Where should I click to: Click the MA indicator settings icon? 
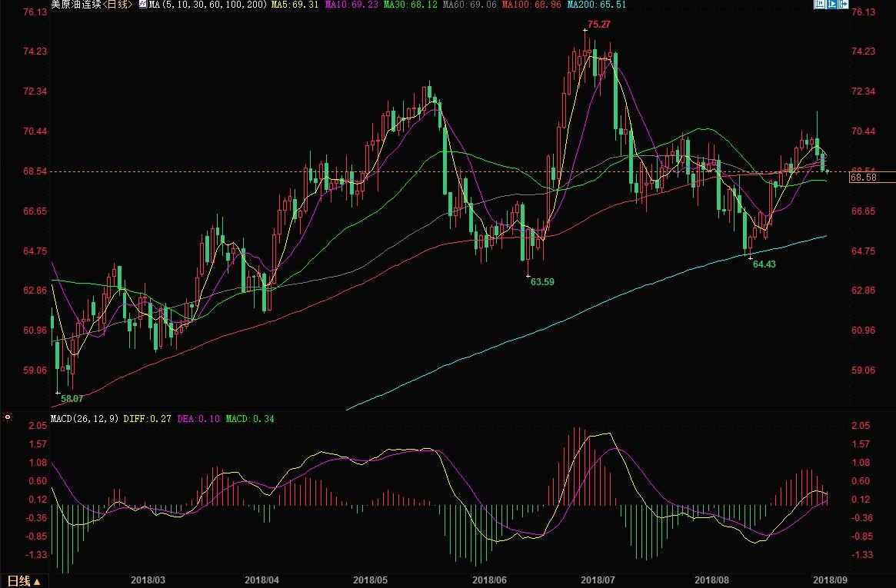pos(142,5)
